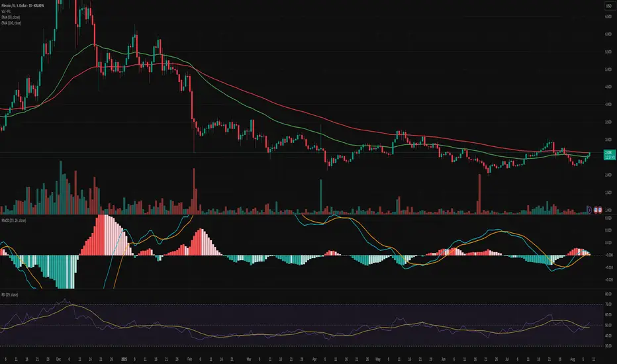Click the Filecoin / U.S. Dollar symbol title
The width and height of the screenshot is (617, 364).
[x=23, y=6]
